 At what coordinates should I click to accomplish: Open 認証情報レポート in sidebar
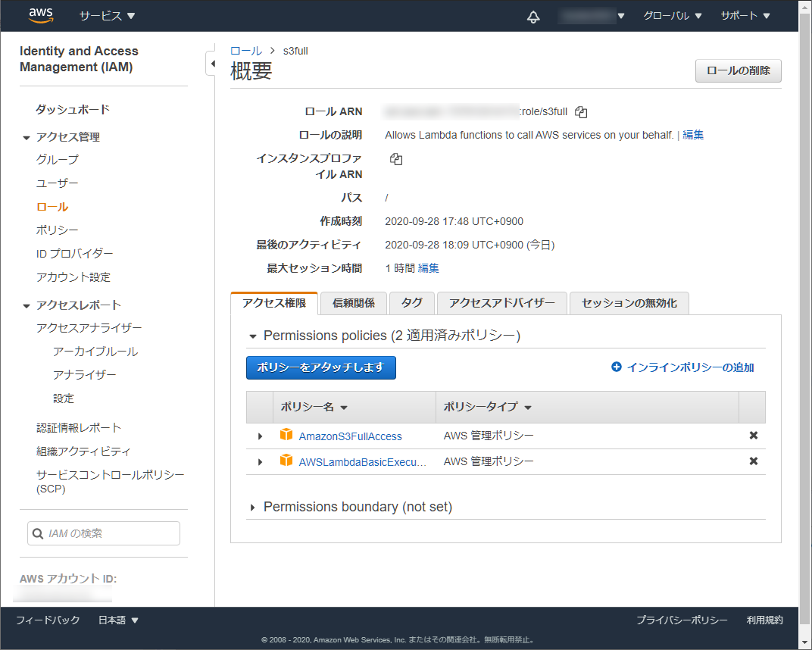pyautogui.click(x=79, y=428)
